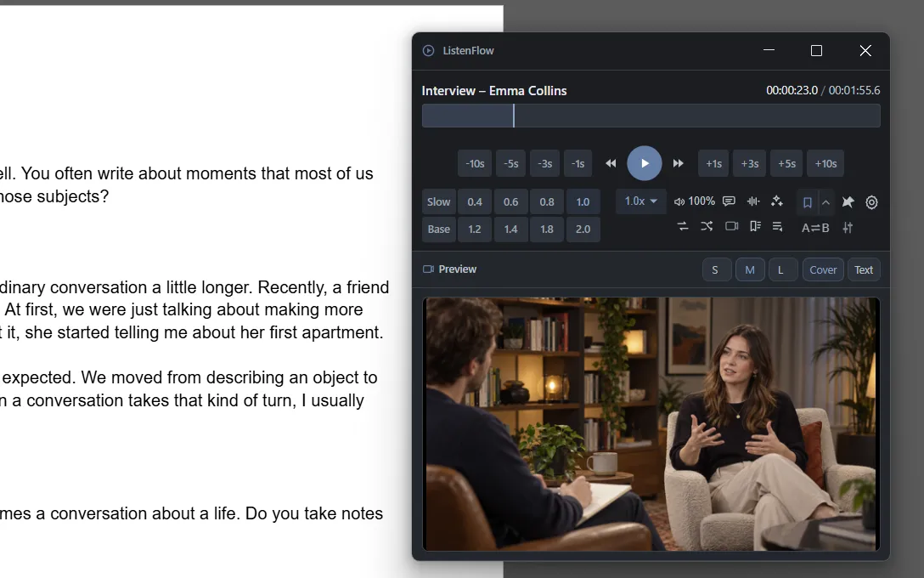
Task: Skip forward with the +3s button
Action: [750, 163]
